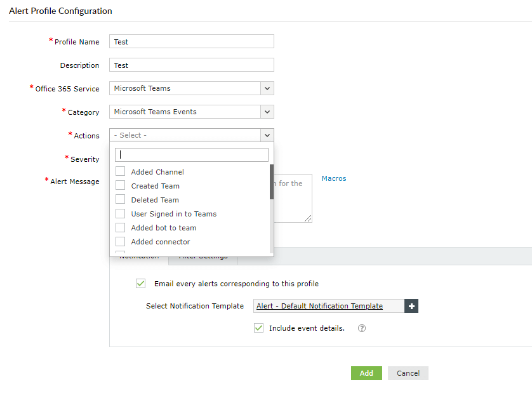Click the User Signed in to Teams text
This screenshot has height=417, width=532.
coord(174,214)
